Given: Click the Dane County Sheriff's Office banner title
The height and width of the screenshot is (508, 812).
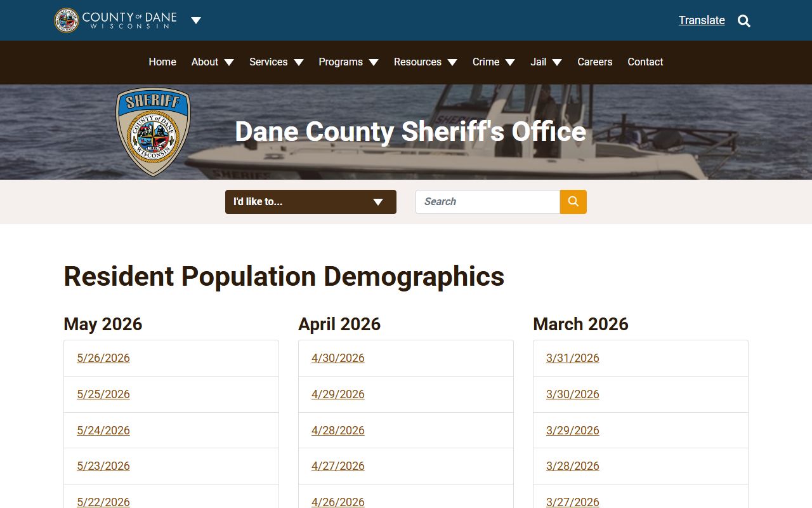Looking at the screenshot, I should coord(410,131).
